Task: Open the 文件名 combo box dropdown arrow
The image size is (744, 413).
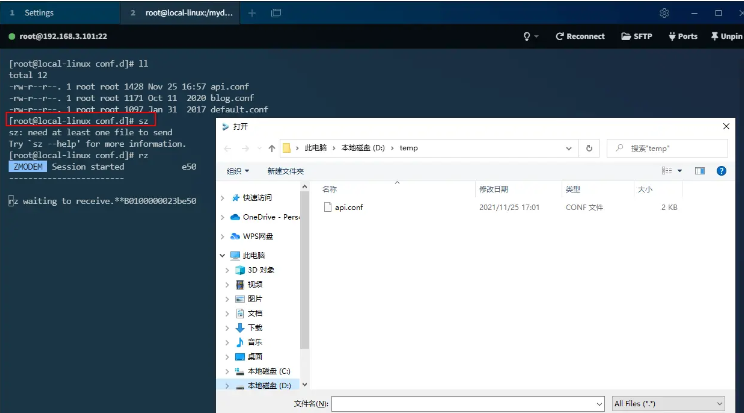Action: tap(599, 404)
